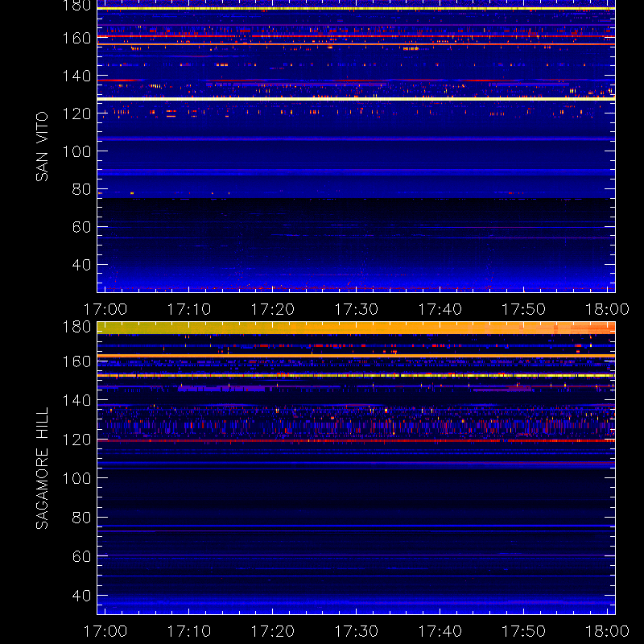This screenshot has height=644, width=644.
Task: Choose the 17:50 label below Sagamore Hill plot
Action: [524, 631]
